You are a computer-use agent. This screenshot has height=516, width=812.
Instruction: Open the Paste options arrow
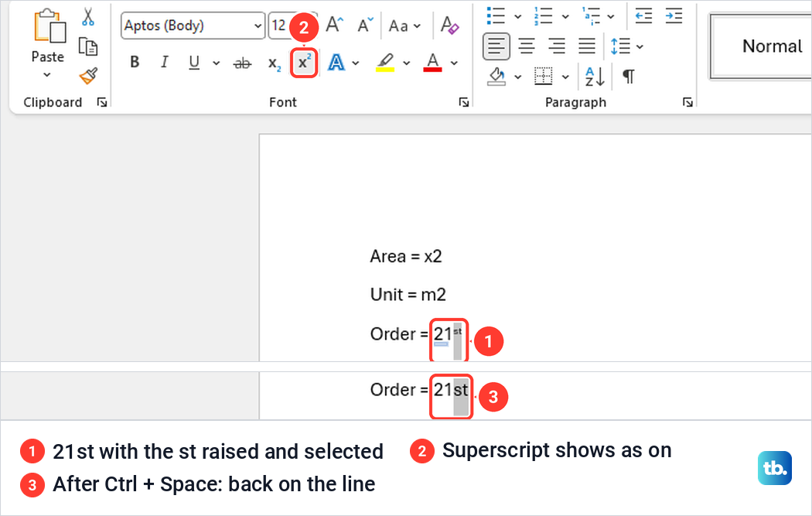pyautogui.click(x=47, y=74)
